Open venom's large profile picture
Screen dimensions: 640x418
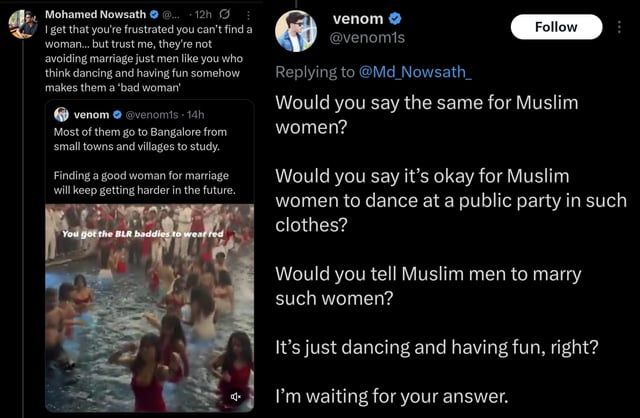295,31
